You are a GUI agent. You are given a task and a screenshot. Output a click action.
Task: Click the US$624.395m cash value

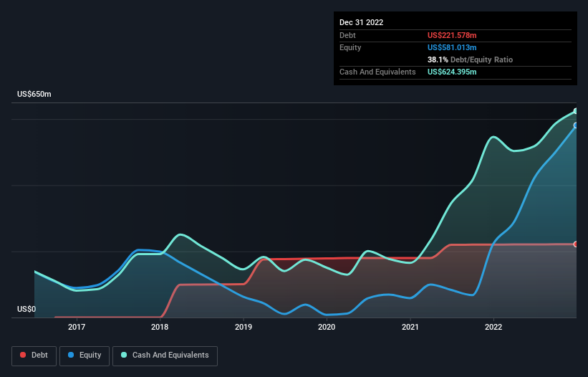[x=452, y=72]
